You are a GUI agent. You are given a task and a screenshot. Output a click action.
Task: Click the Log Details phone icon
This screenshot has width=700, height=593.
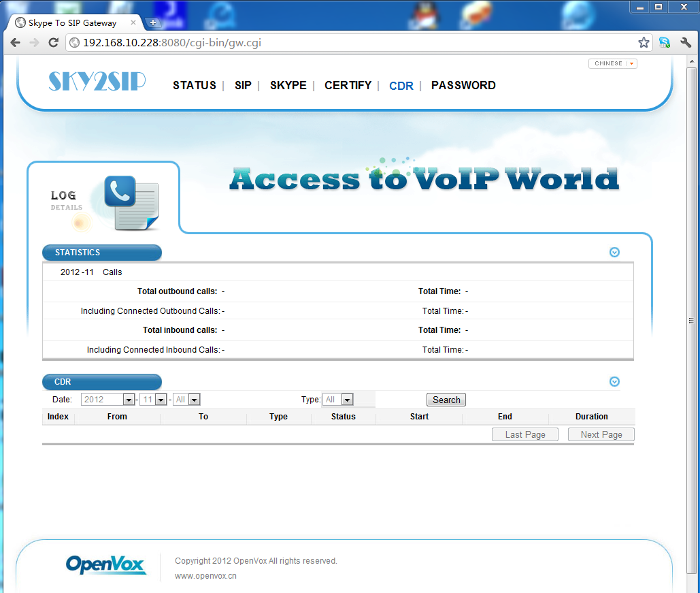(131, 202)
